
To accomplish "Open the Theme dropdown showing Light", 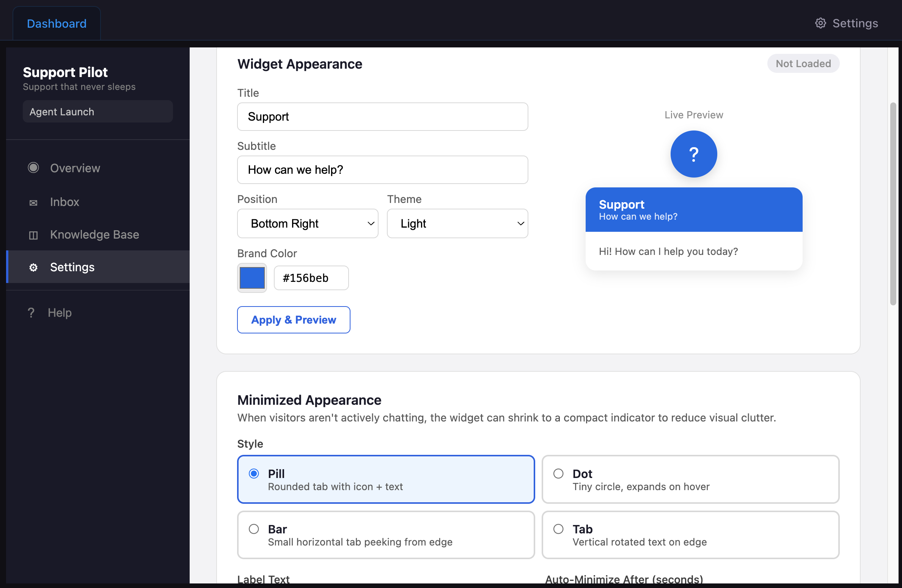I will [x=457, y=223].
